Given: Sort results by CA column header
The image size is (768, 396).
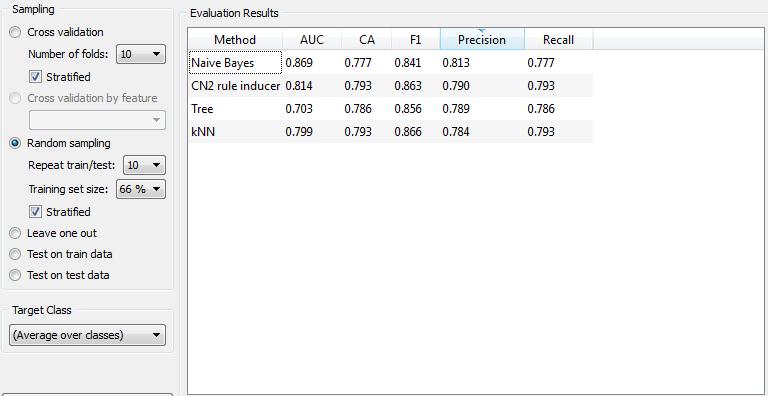Looking at the screenshot, I should point(367,40).
